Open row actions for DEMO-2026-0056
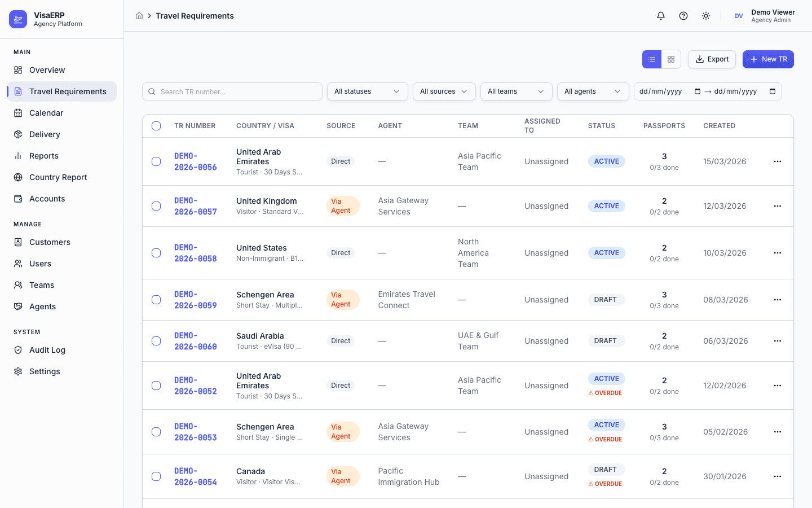Screen dimensions: 812x508 click(x=778, y=161)
